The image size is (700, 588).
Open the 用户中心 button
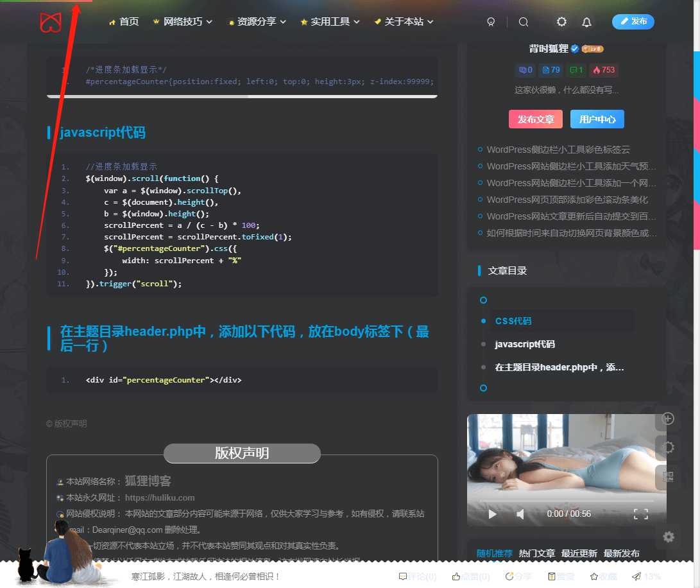click(597, 119)
